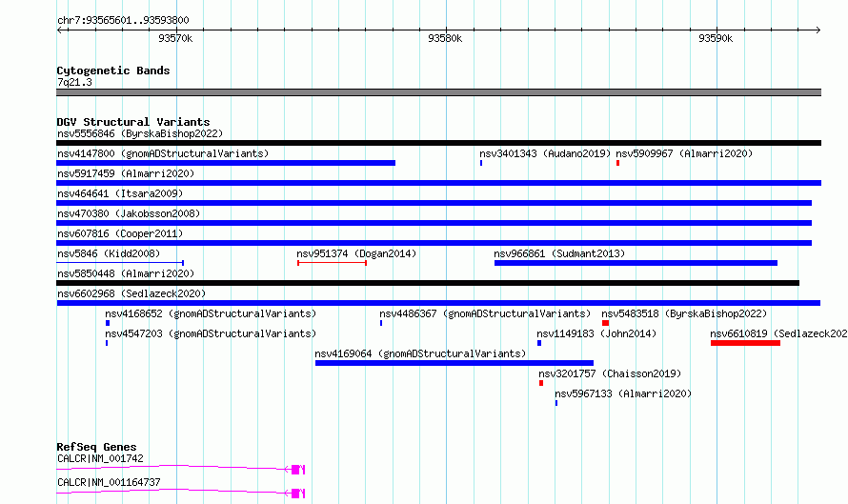Click the nsv5967133 (Almarri2020) label

(623, 393)
